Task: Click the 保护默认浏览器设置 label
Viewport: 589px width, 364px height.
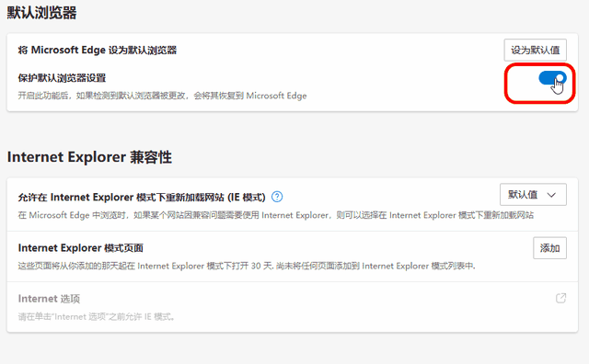Action: click(x=62, y=78)
